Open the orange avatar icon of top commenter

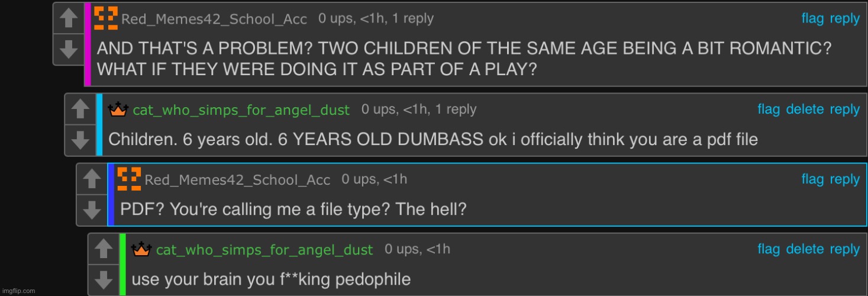[106, 18]
